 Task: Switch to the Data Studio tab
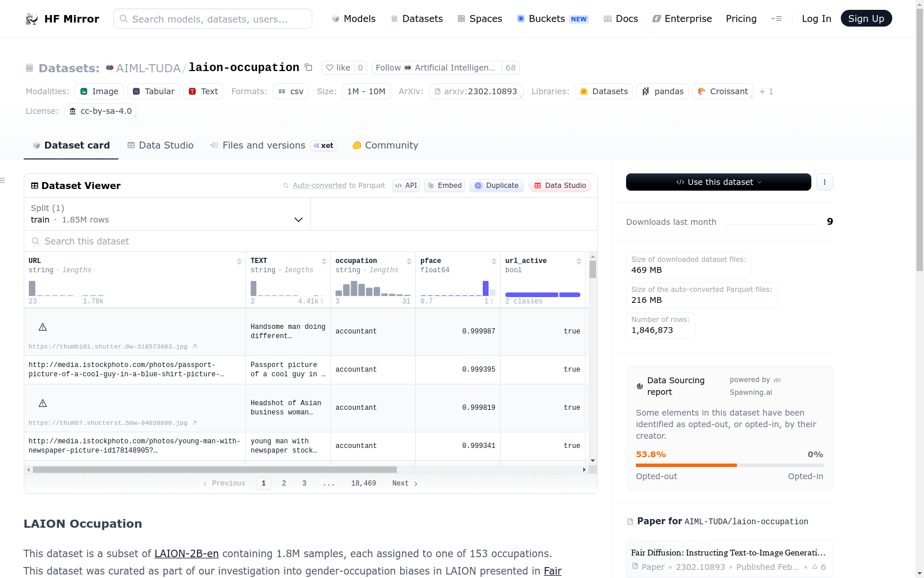pos(161,146)
